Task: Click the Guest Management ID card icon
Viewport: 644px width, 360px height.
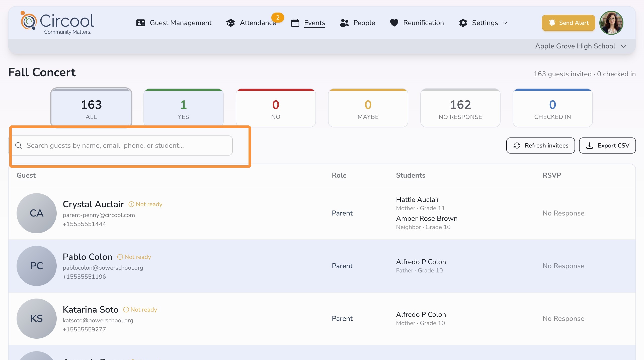Action: pyautogui.click(x=140, y=23)
